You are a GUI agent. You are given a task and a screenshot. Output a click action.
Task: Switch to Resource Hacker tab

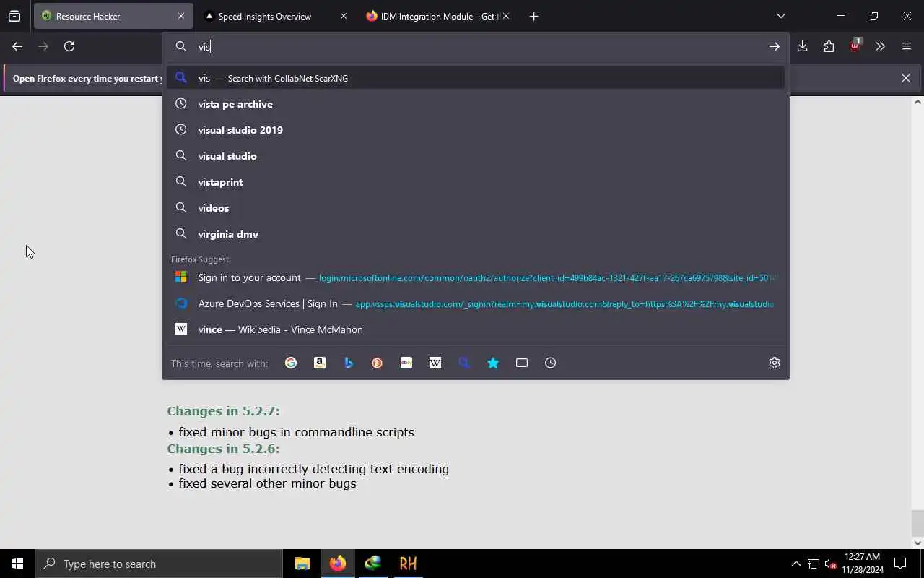[112, 16]
